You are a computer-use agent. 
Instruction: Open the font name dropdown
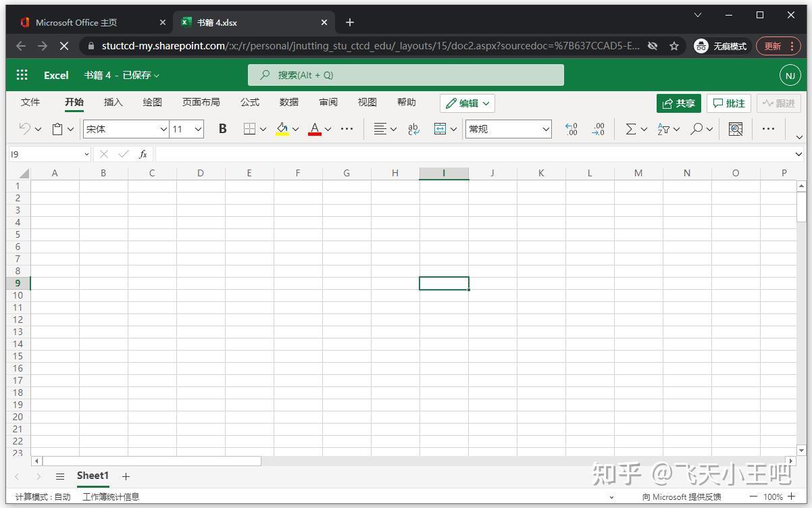[126, 128]
